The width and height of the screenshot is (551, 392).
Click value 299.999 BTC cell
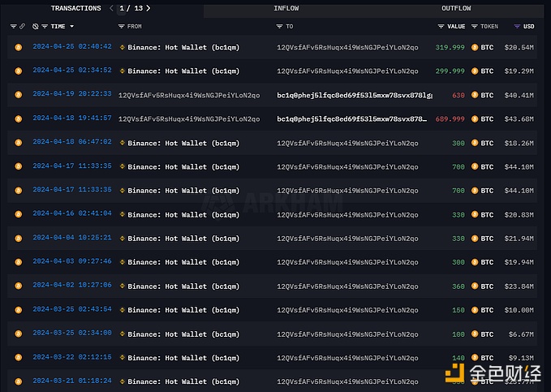(450, 71)
